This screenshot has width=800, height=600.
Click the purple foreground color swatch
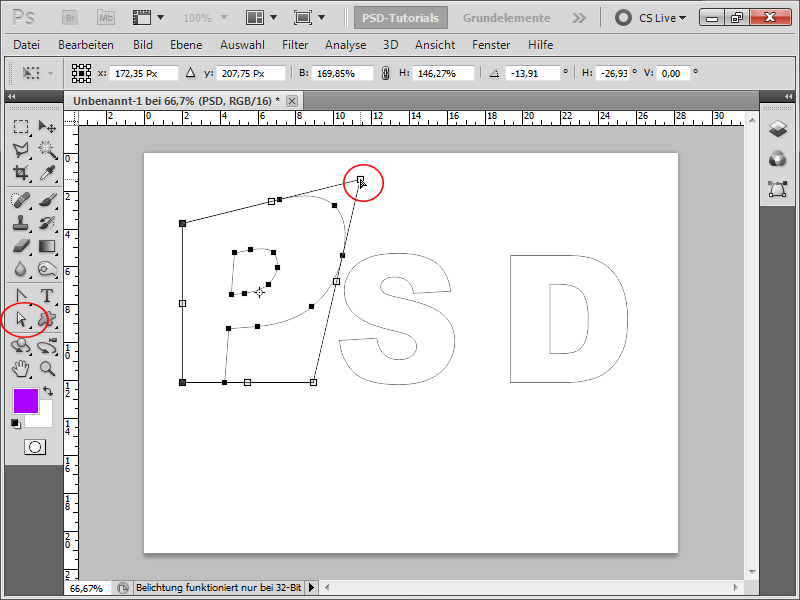[25, 401]
